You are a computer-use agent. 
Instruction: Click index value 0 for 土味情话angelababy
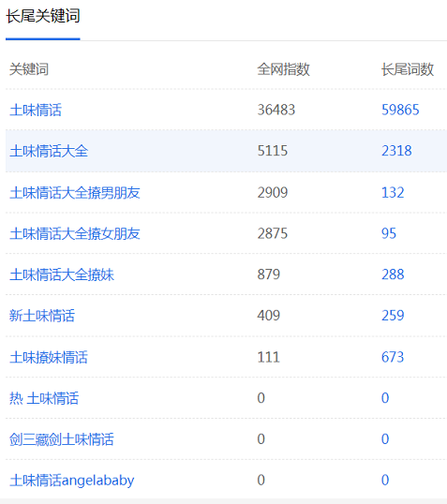point(261,481)
